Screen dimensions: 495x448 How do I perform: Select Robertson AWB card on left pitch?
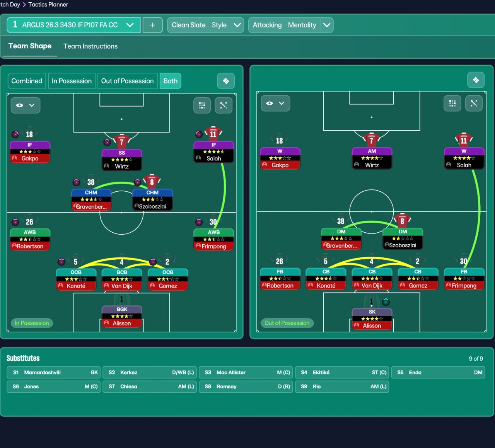(30, 240)
